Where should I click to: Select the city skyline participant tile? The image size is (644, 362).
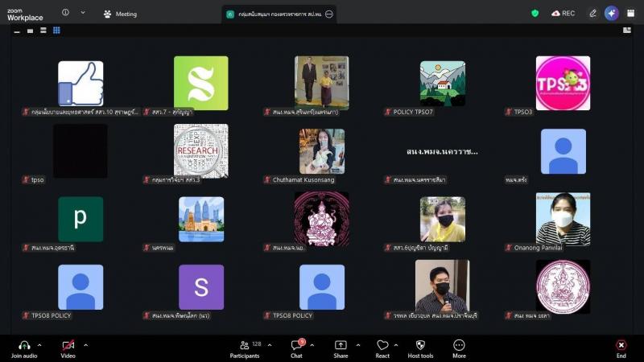201,219
